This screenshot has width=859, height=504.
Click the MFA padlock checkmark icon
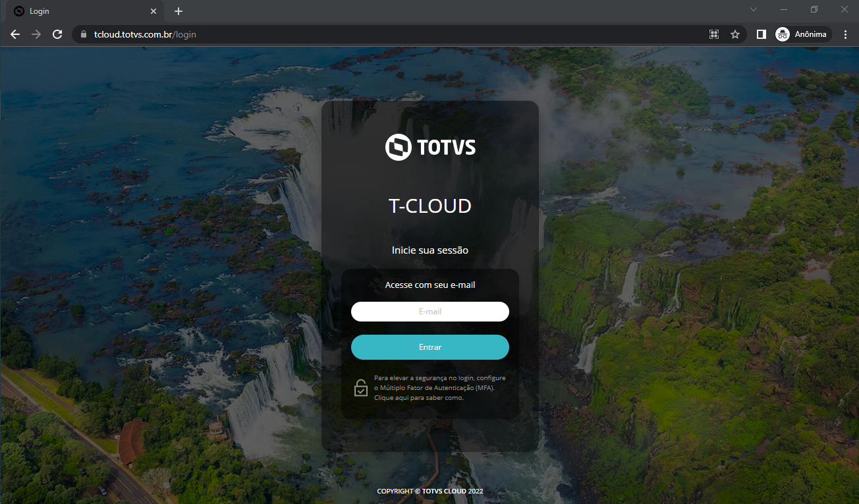[360, 387]
